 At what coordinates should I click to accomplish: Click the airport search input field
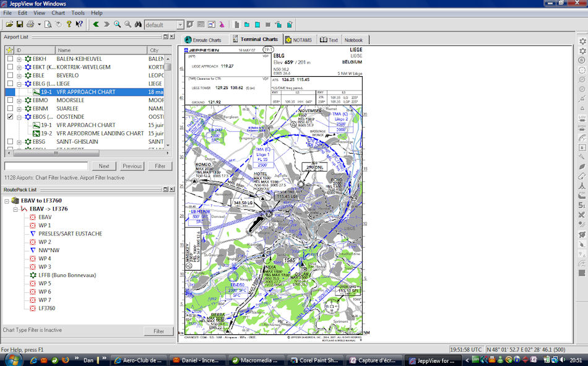(x=46, y=166)
